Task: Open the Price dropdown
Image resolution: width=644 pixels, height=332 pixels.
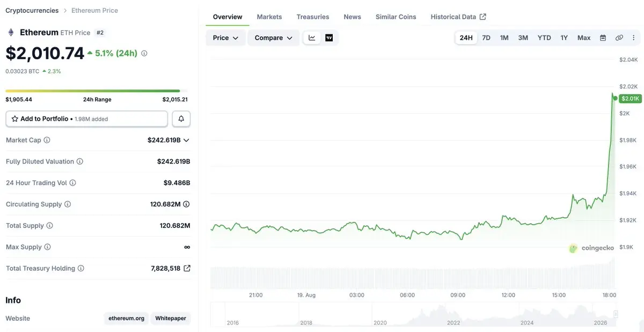Action: click(x=226, y=38)
